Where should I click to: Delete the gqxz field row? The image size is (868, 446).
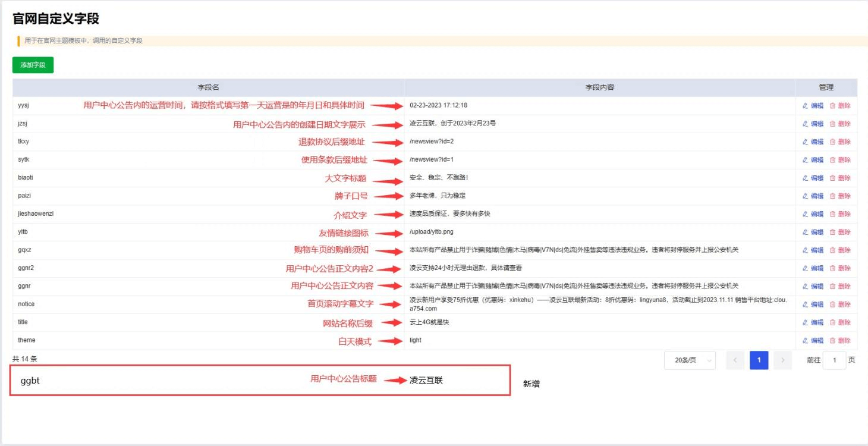[x=840, y=250]
